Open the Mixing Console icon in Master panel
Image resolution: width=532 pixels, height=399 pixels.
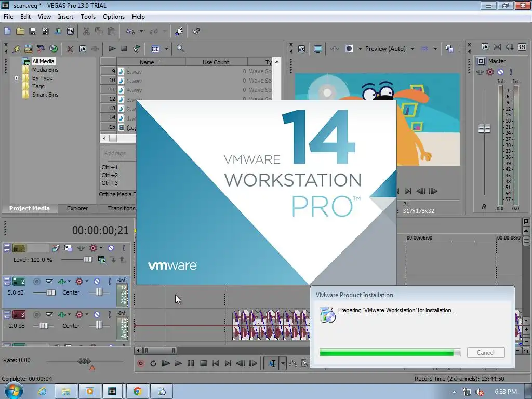522,47
